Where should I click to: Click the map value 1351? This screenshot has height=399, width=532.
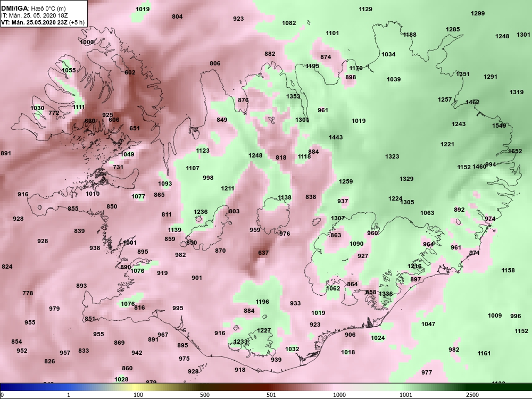coord(463,74)
